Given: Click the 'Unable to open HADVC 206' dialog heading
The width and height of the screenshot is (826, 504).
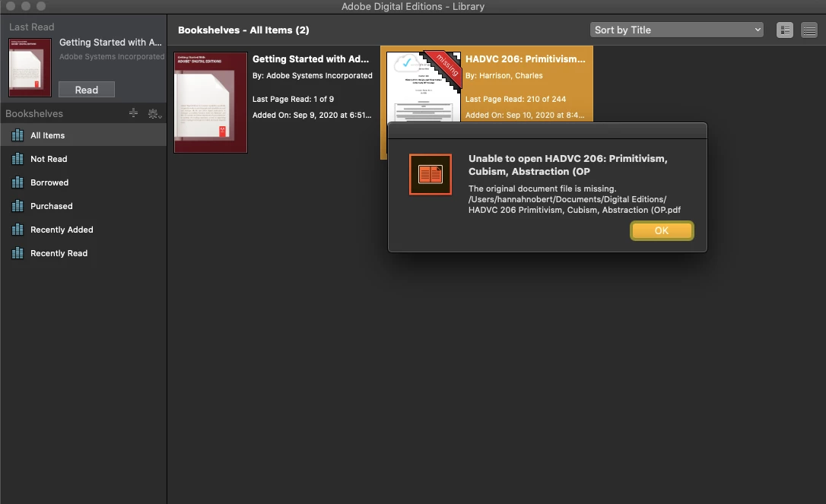Looking at the screenshot, I should [568, 165].
